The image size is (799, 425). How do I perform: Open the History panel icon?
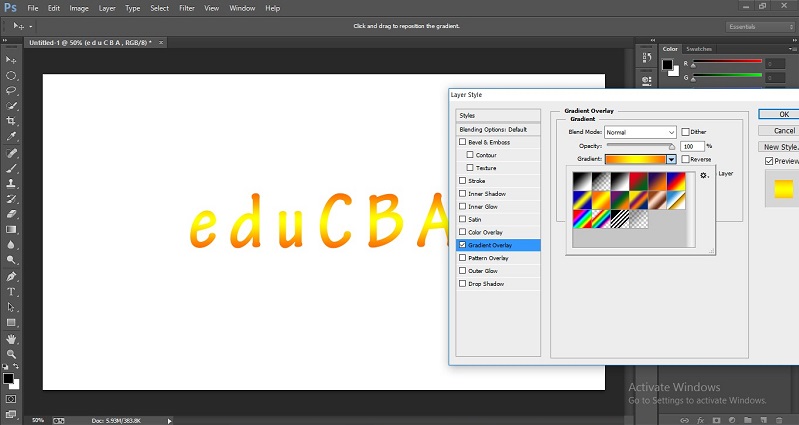coord(647,57)
